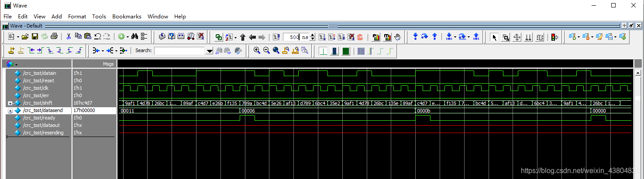Expand the /crc_tsst/shift signal
Image resolution: width=644 pixels, height=179 pixels.
point(10,103)
